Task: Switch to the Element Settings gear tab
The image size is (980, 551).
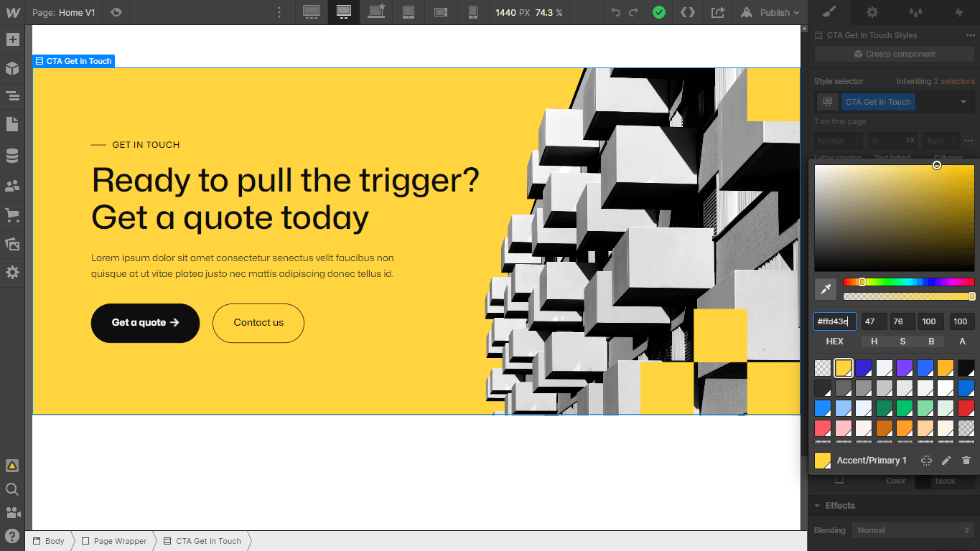Action: coord(872,12)
